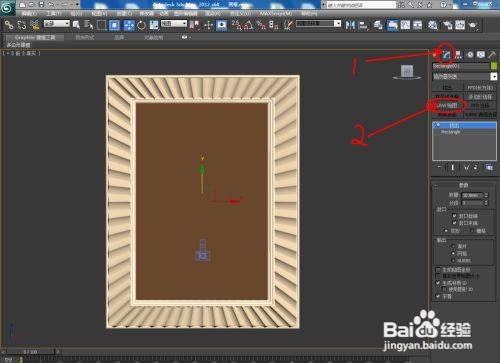Screen dimensions: 500x363
Task: Switch to the second ribbon tab
Action: point(85,38)
